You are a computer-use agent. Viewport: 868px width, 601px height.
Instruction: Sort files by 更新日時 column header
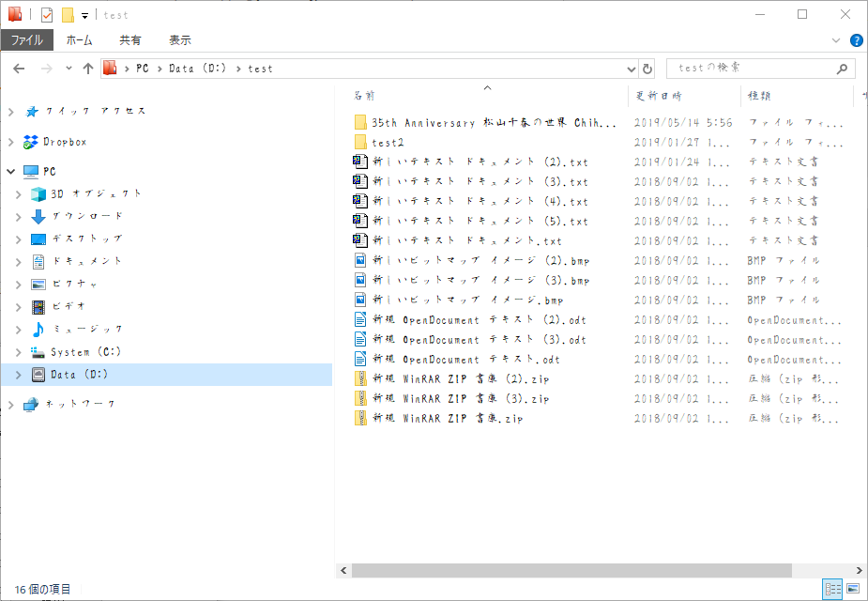pos(659,96)
